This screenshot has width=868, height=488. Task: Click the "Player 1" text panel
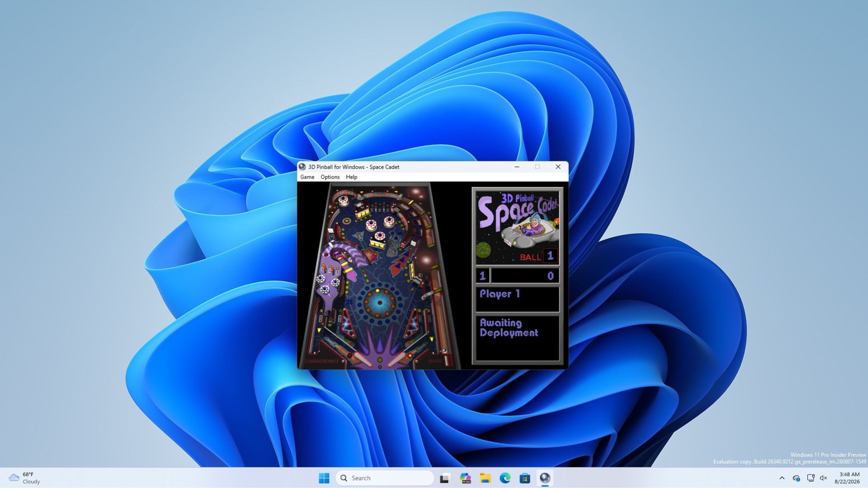517,299
